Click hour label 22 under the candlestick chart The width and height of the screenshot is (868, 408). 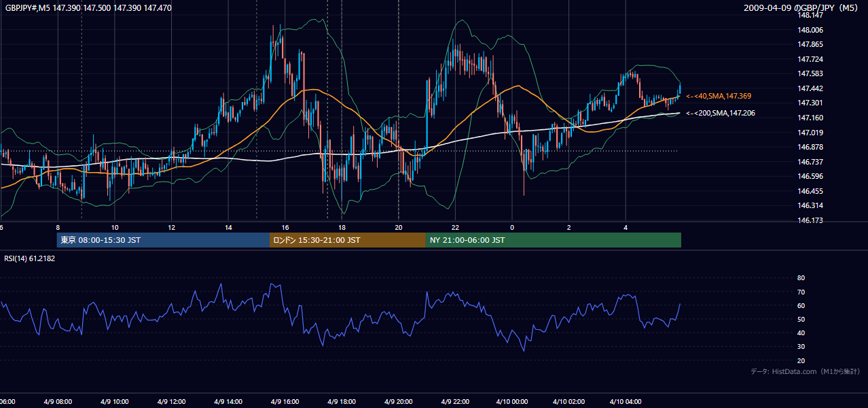point(455,227)
